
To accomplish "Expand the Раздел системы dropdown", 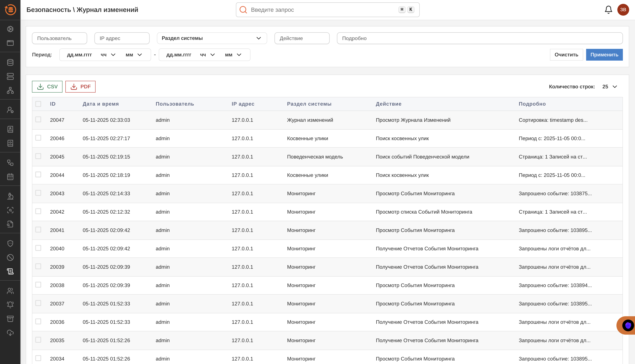I will click(212, 38).
